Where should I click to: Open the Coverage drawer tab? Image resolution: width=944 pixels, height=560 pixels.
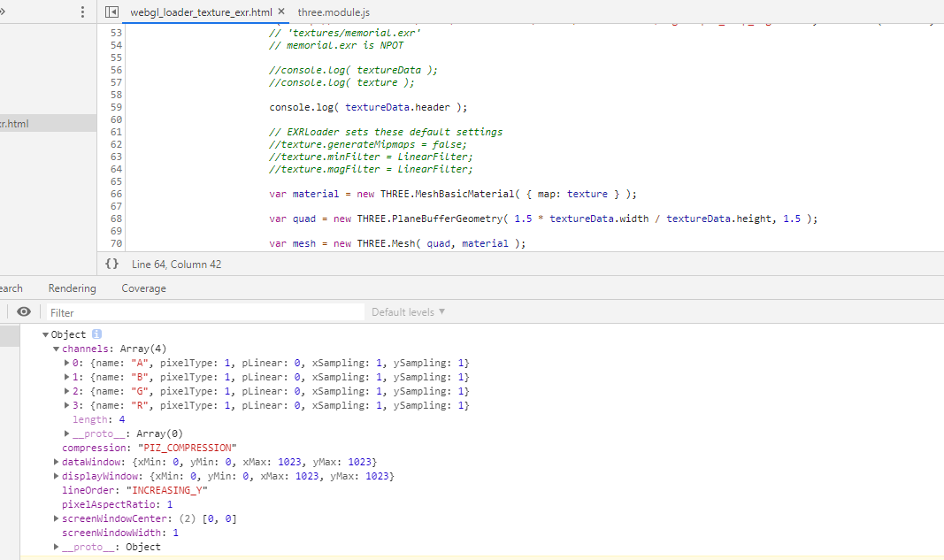[x=144, y=288]
